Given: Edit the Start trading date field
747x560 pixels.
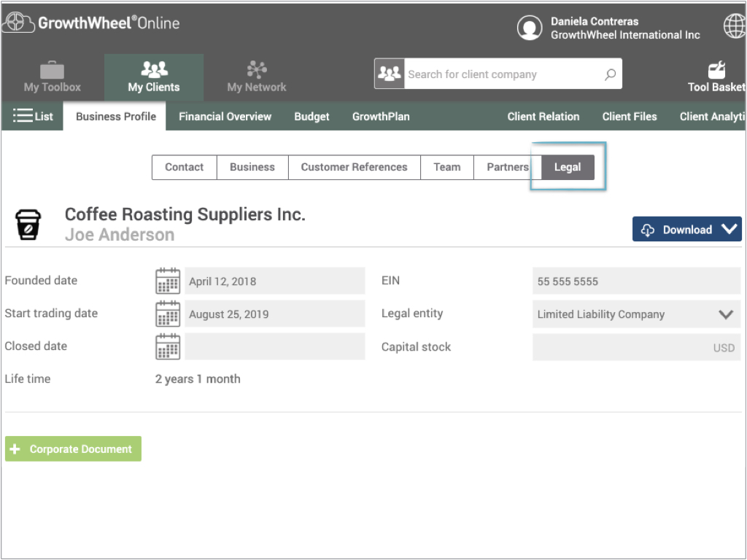Looking at the screenshot, I should pos(275,314).
